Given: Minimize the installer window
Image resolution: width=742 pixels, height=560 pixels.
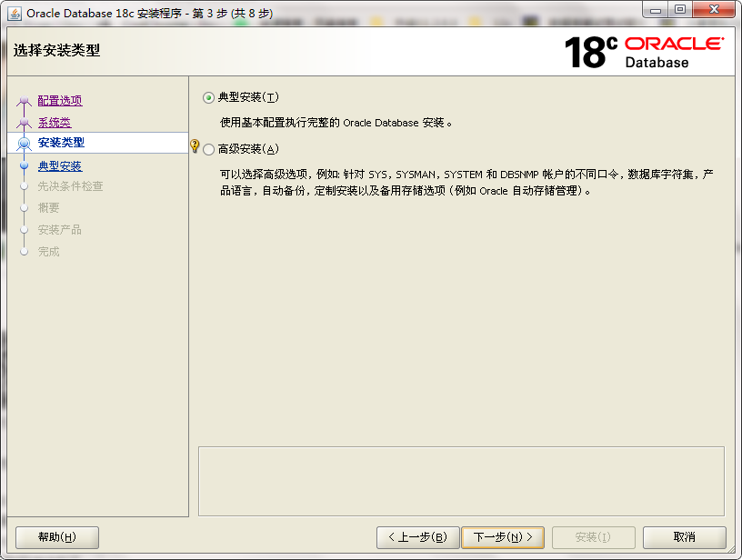Looking at the screenshot, I should point(656,10).
